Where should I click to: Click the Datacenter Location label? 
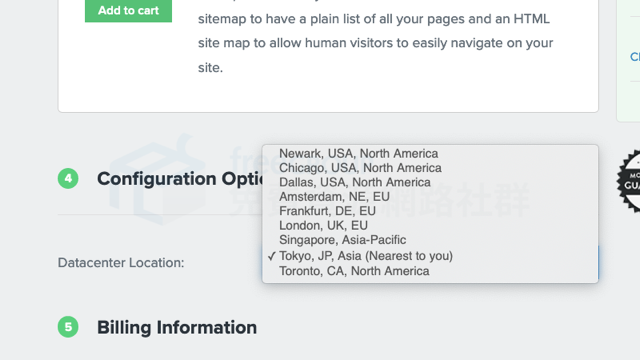click(121, 263)
